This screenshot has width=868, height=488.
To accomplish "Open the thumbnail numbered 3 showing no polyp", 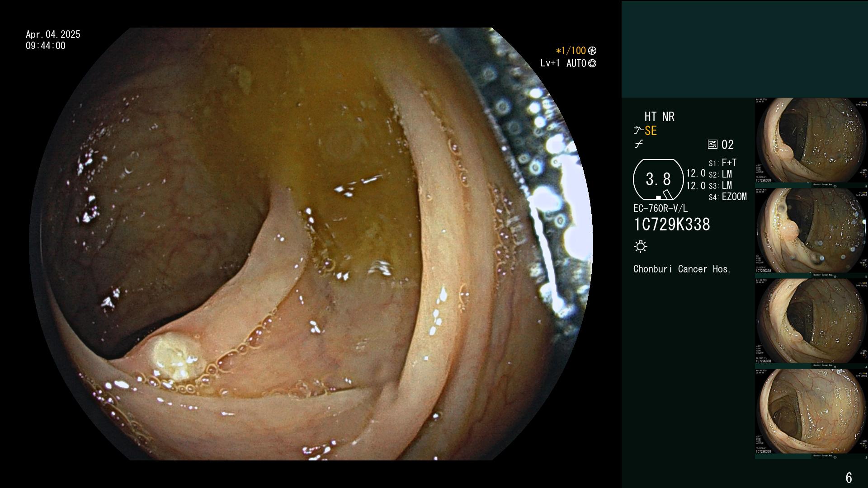I will [x=811, y=414].
